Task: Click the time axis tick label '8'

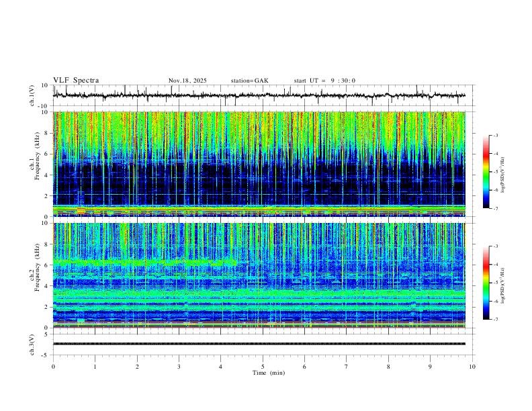Action: pos(388,367)
